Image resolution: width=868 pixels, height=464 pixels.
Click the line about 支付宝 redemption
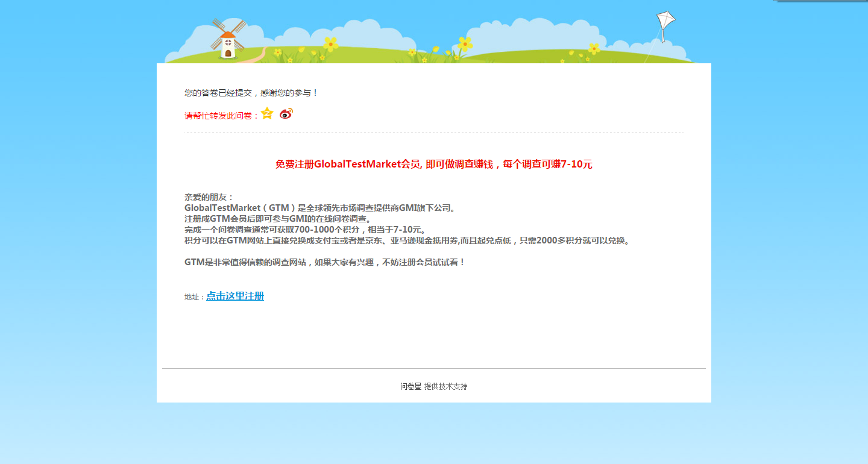coord(408,240)
